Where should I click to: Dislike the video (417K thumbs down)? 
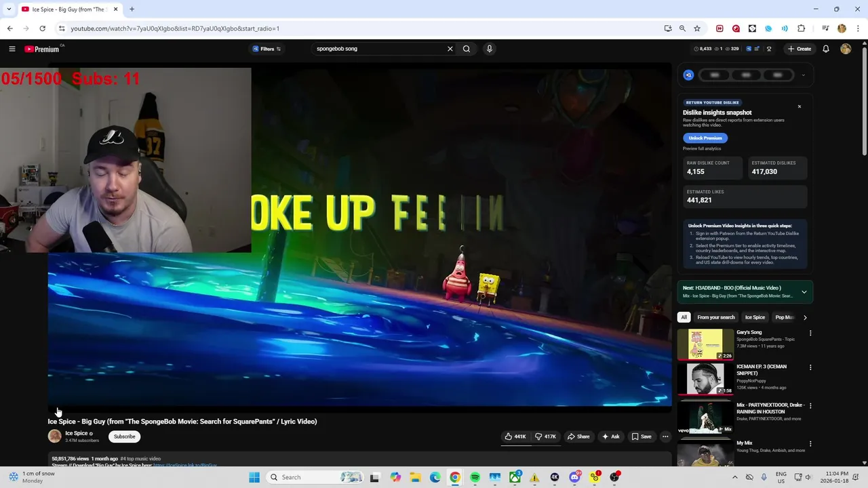[545, 436]
